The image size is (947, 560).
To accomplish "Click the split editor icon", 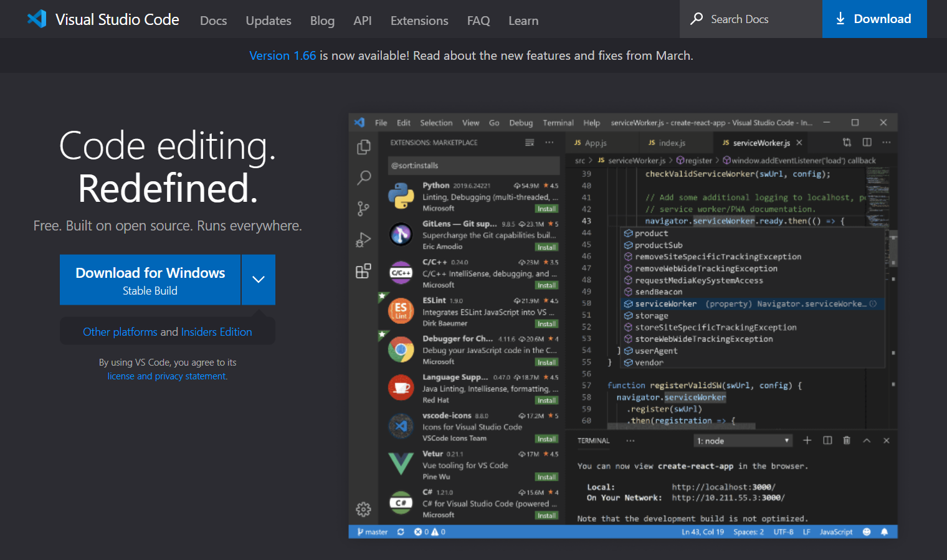I will [x=867, y=143].
